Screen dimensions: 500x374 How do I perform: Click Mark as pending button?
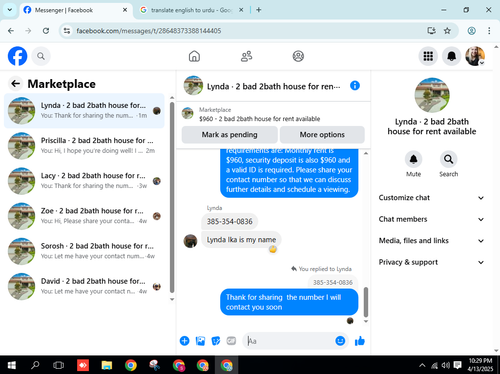point(229,135)
